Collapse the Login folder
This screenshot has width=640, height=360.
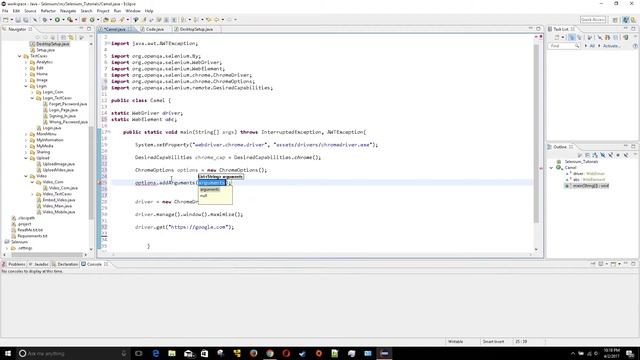[26, 86]
